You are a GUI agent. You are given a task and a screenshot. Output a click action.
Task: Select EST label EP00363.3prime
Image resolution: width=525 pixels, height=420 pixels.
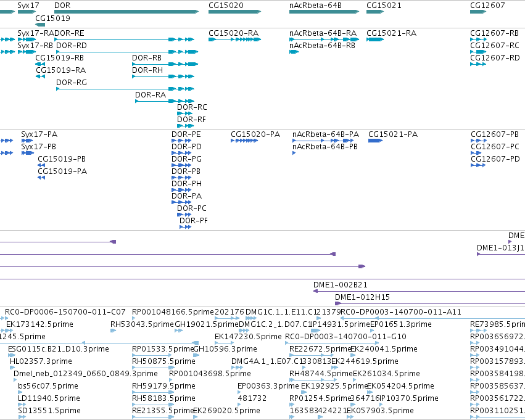click(x=268, y=386)
